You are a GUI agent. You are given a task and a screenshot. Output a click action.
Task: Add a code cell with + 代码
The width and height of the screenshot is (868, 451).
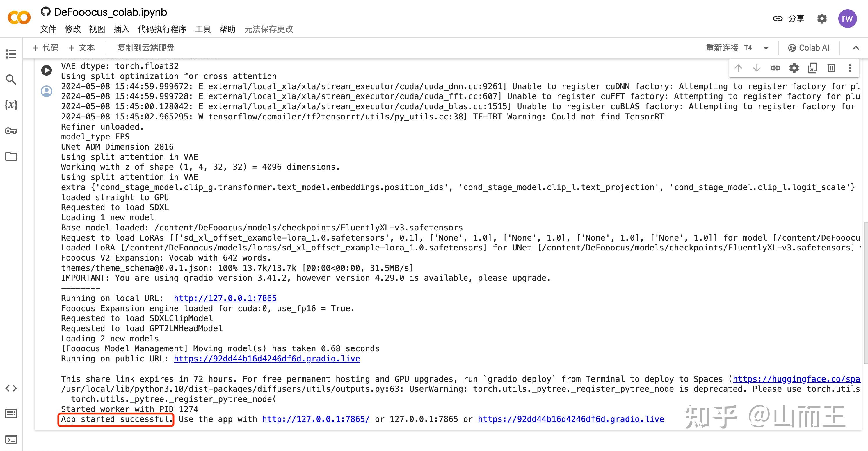45,48
